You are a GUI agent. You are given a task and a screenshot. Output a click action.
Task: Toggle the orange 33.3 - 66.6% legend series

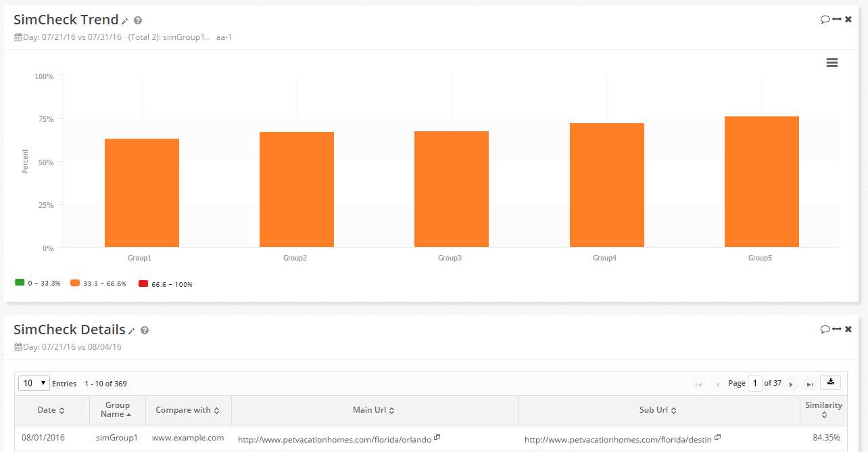tap(99, 283)
